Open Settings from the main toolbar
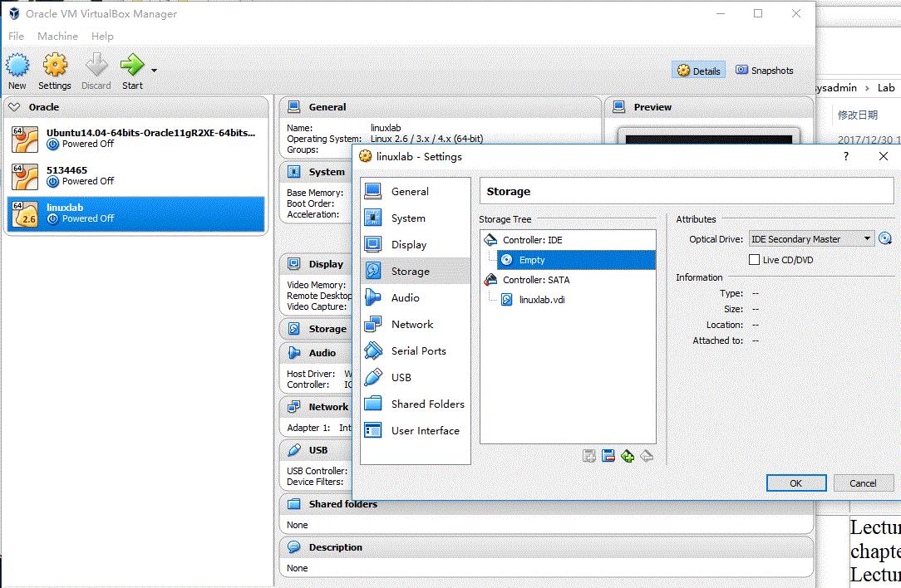 [x=55, y=71]
